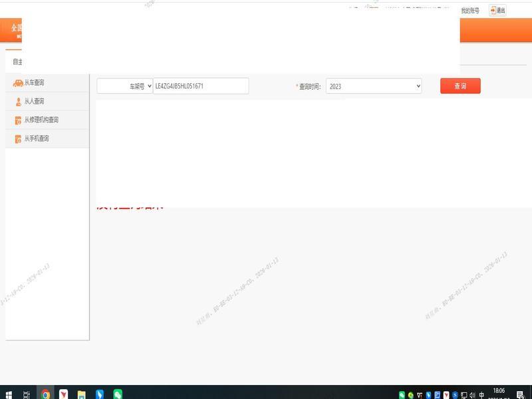Click the person icon beside 从人查询

pyautogui.click(x=18, y=102)
